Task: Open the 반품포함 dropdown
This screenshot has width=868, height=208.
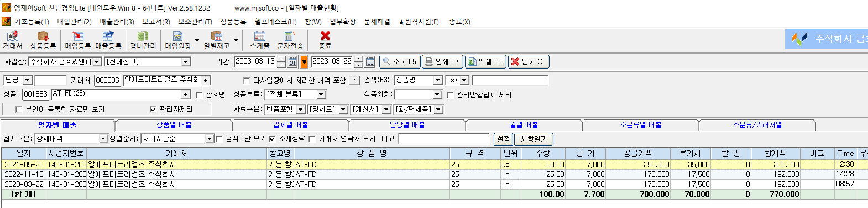Action: [x=300, y=110]
